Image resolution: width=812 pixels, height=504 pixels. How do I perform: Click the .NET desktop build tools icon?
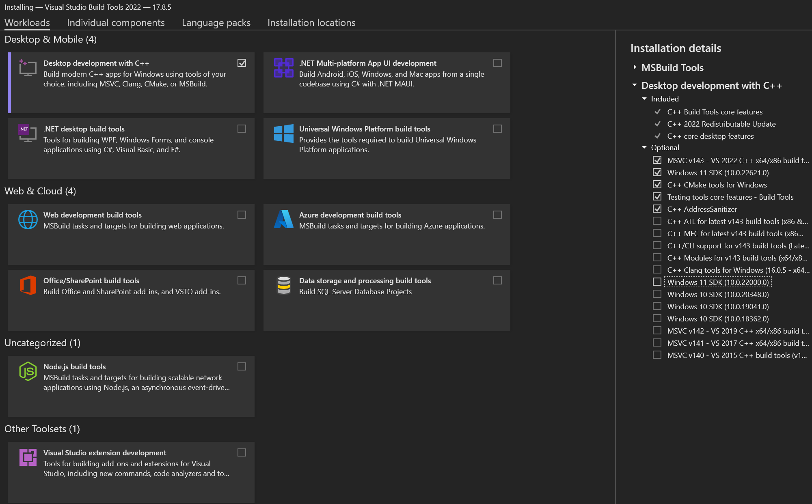tap(28, 133)
